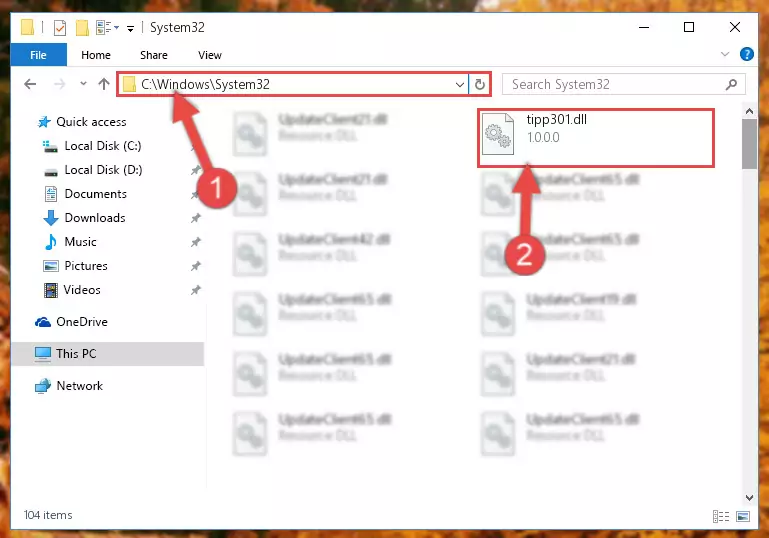Click the pin icon next to Videos
This screenshot has height=538, width=769.
pos(196,290)
